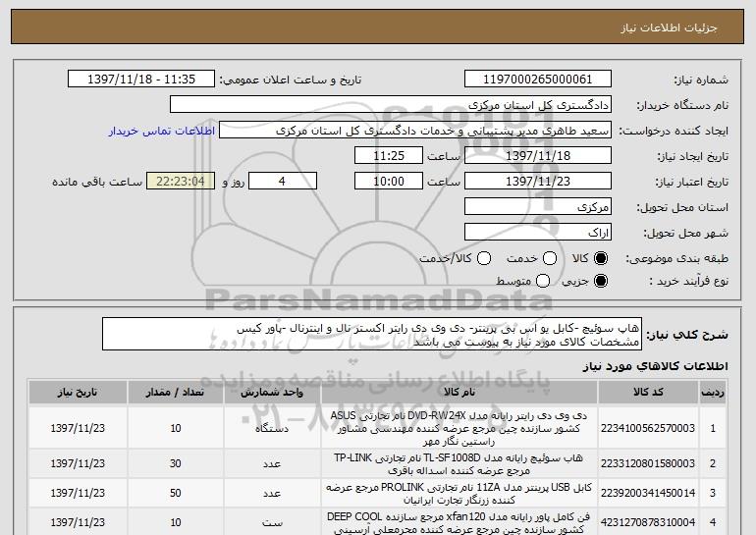This screenshot has height=535, width=756.
Task: Select the متوسط purchase type radio
Action: (543, 281)
